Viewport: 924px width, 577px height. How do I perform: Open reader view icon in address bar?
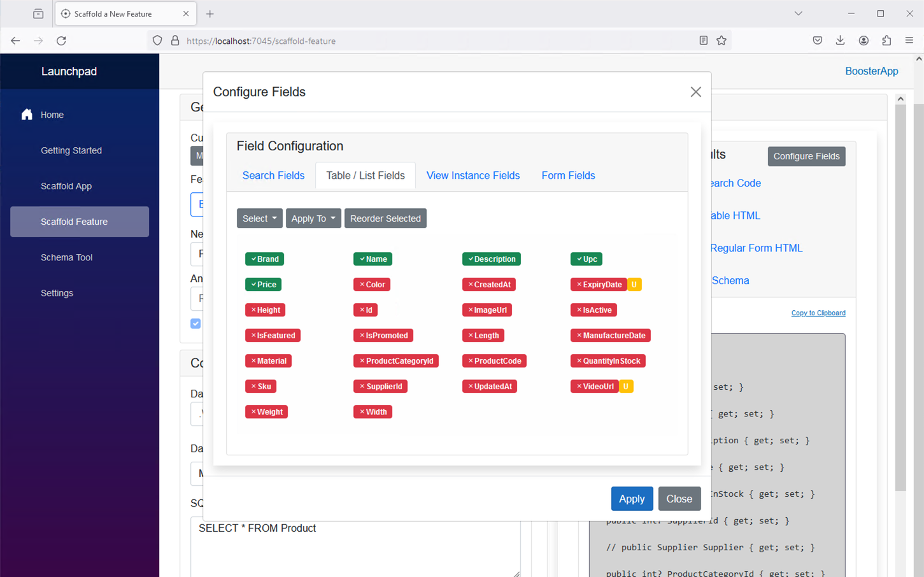(703, 41)
